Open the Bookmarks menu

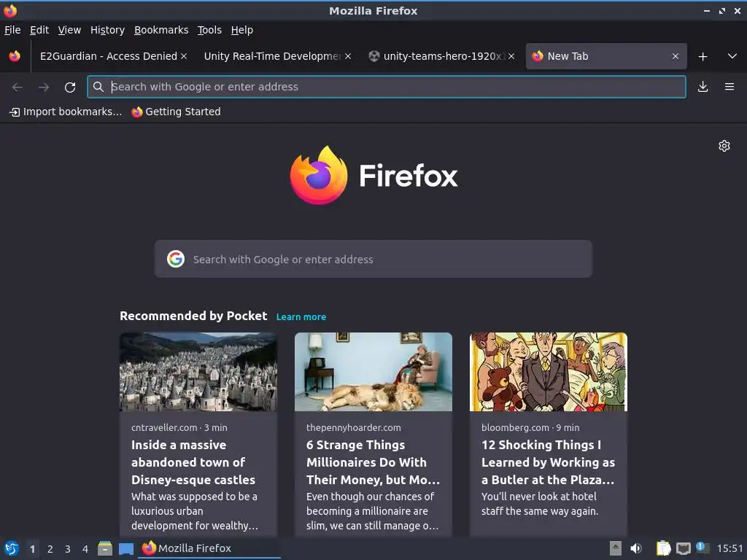click(x=161, y=30)
